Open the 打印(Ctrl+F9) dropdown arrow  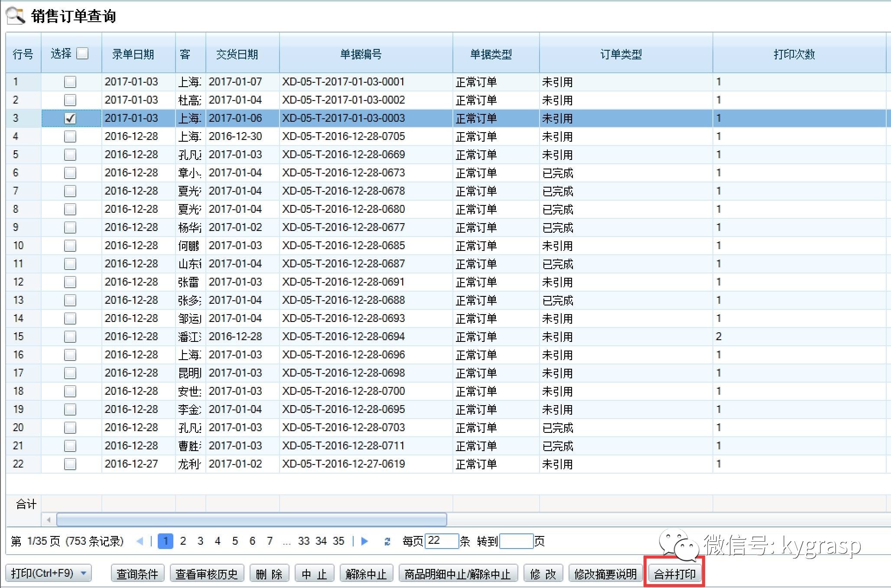point(84,573)
